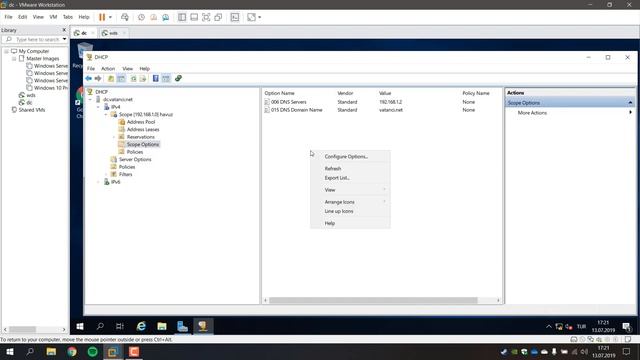
Task: Choose Export List... in context menu
Action: click(x=337, y=178)
